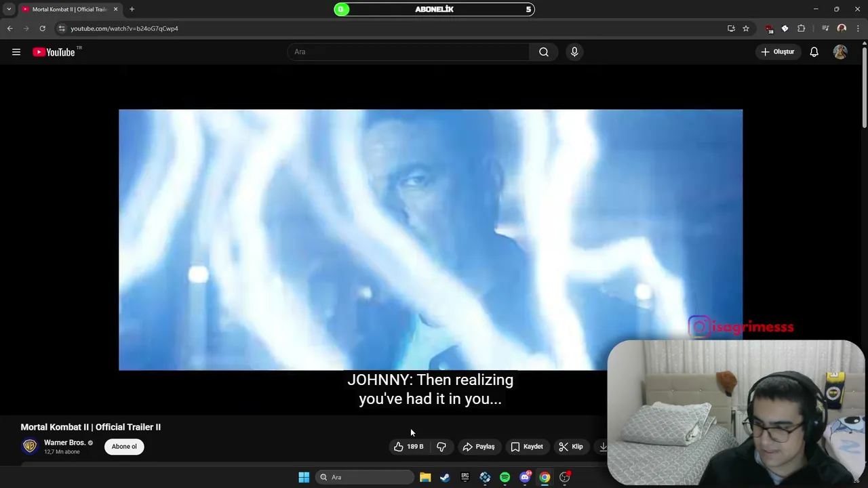Screen dimensions: 868x488
Task: Install app via the address bar icon
Action: [731, 28]
